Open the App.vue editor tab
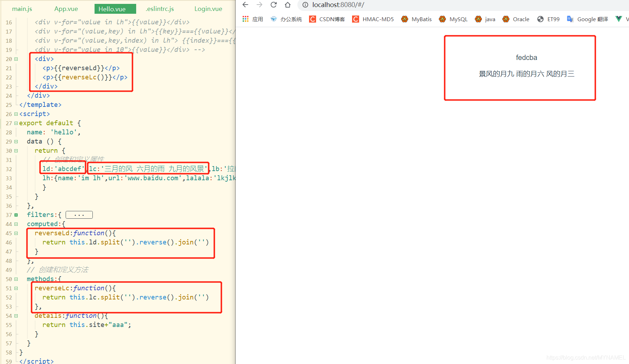 (66, 9)
